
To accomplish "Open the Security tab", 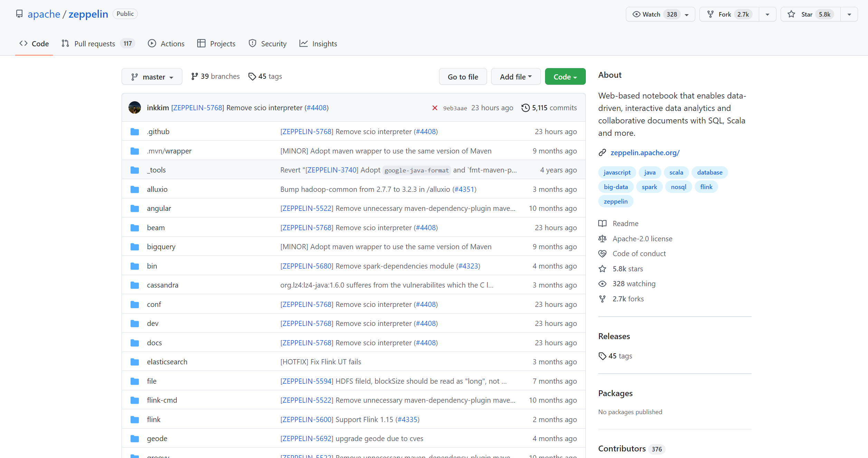I will coord(268,44).
